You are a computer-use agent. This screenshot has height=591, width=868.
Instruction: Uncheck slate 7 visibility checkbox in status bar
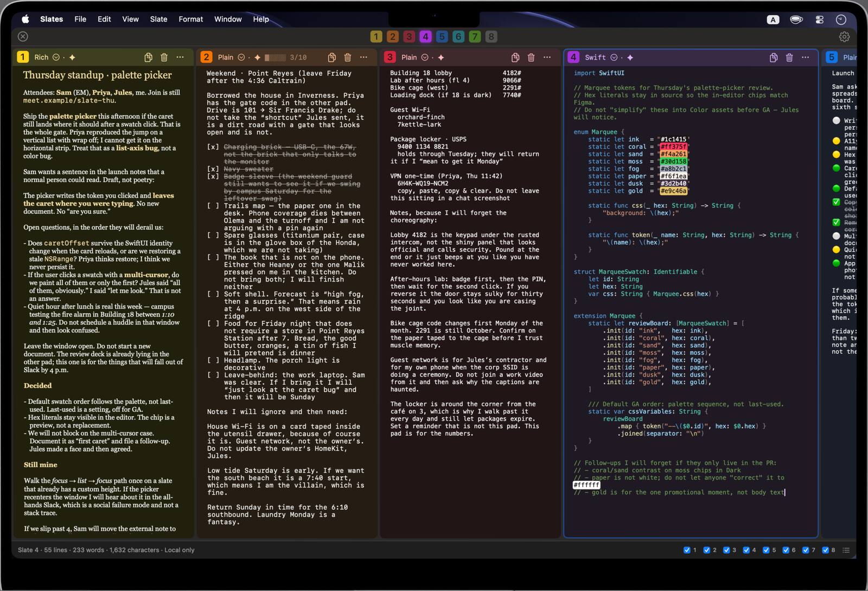pos(806,550)
